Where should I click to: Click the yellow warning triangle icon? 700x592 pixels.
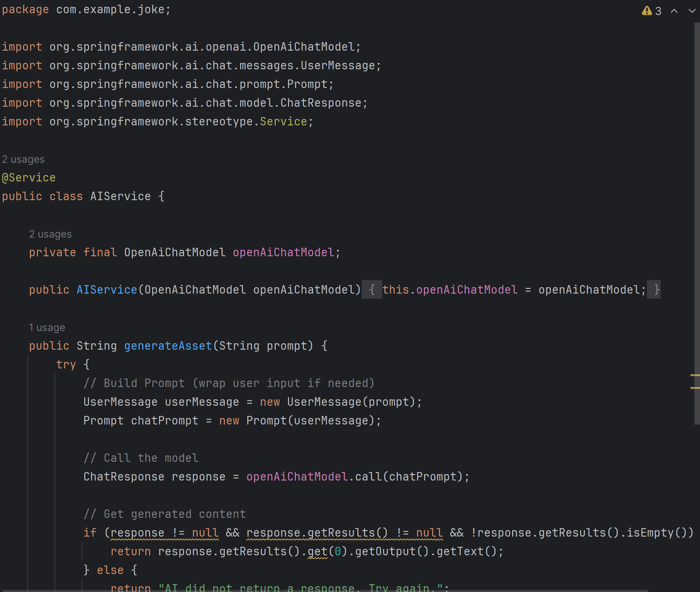point(647,11)
